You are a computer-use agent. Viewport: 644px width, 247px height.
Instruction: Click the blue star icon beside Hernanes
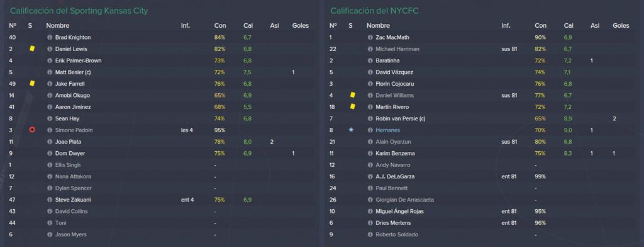[x=351, y=130]
